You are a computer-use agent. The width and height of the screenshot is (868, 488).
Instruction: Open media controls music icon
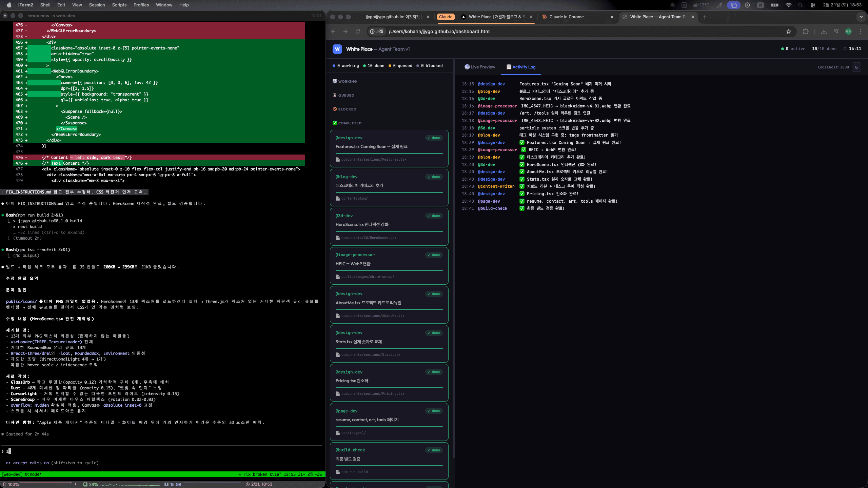click(x=836, y=32)
